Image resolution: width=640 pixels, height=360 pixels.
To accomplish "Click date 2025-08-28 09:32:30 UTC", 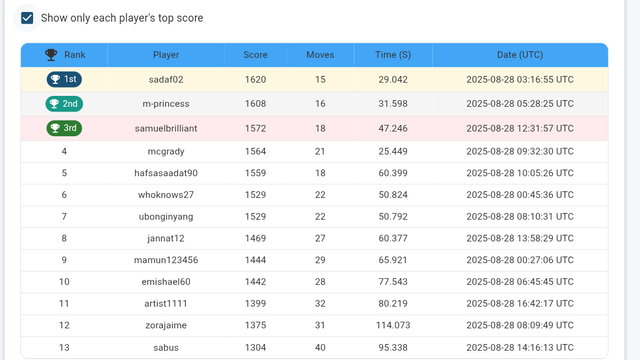I will [520, 151].
